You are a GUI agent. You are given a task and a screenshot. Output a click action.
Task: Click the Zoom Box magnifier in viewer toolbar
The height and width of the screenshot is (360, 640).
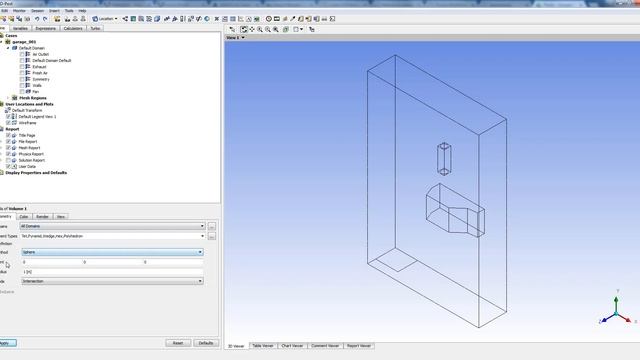coord(268,29)
